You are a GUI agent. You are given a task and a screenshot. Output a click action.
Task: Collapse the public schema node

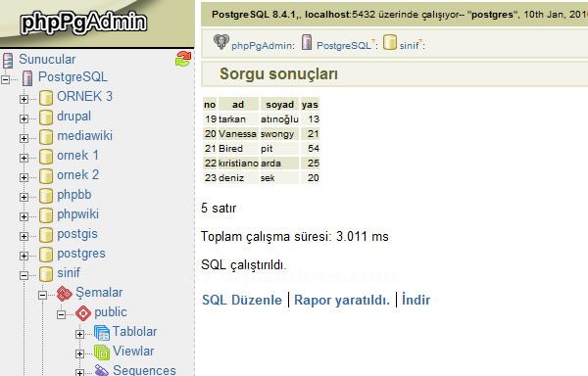click(62, 314)
